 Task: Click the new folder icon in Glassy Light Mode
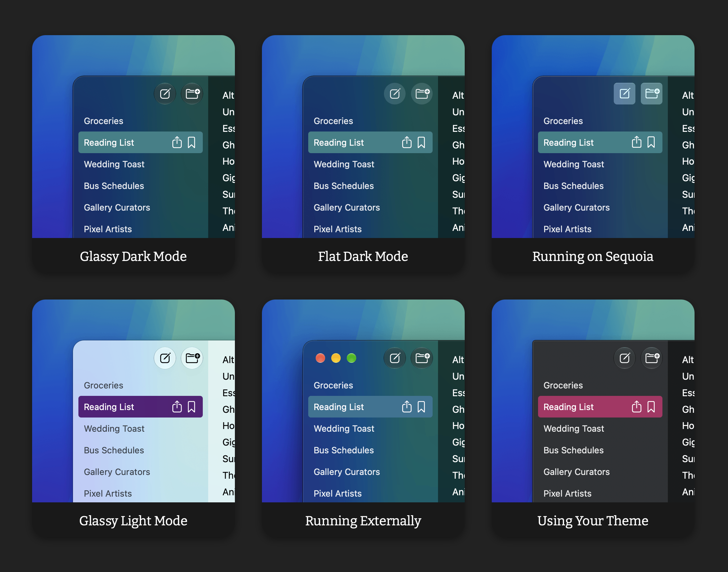click(192, 358)
